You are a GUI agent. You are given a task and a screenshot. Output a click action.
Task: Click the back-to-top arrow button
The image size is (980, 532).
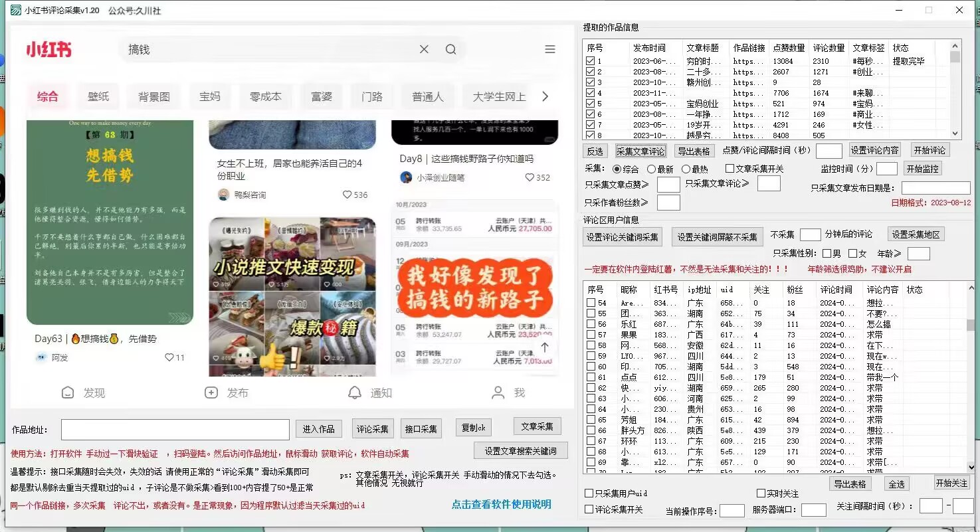tap(545, 347)
